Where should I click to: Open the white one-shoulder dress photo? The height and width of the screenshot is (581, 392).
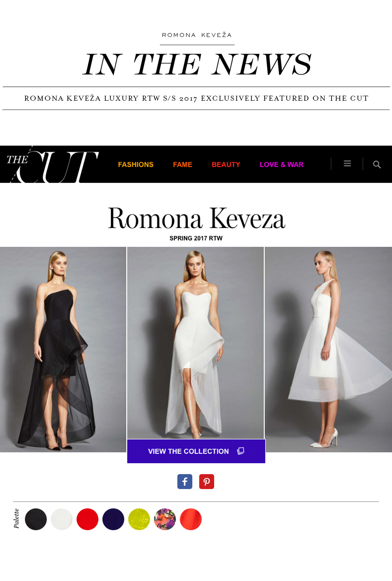point(328,349)
